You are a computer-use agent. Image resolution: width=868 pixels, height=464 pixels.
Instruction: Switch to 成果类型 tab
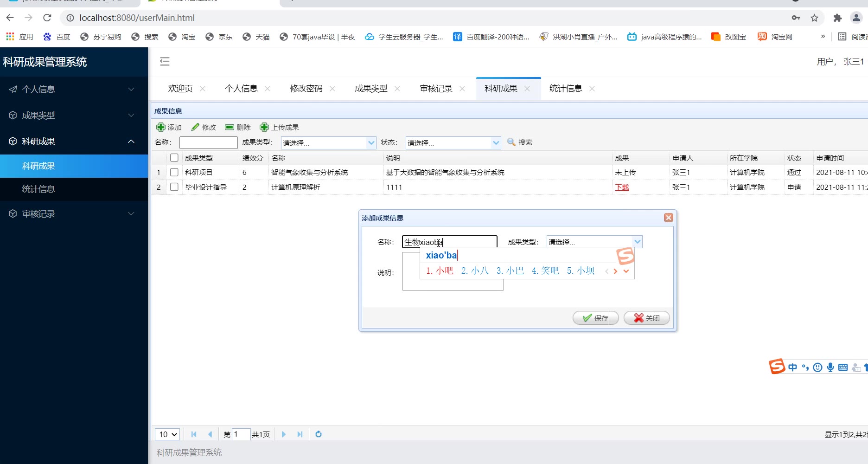pyautogui.click(x=371, y=89)
